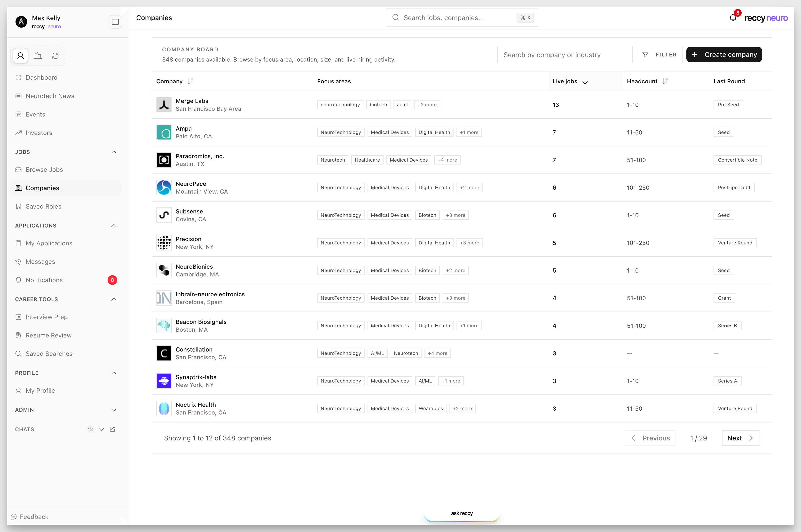This screenshot has height=532, width=801.
Task: Expand the CHATS list
Action: [101, 429]
